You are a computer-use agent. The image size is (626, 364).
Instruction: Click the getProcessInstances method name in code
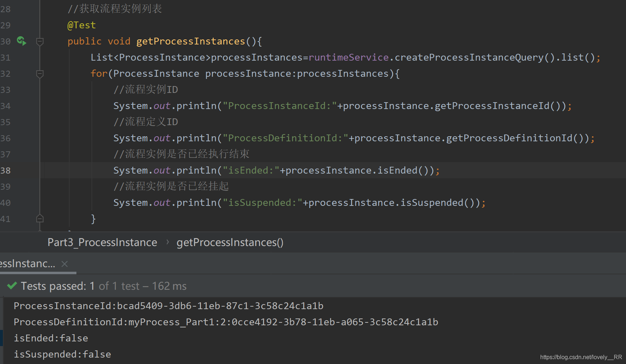coord(190,41)
